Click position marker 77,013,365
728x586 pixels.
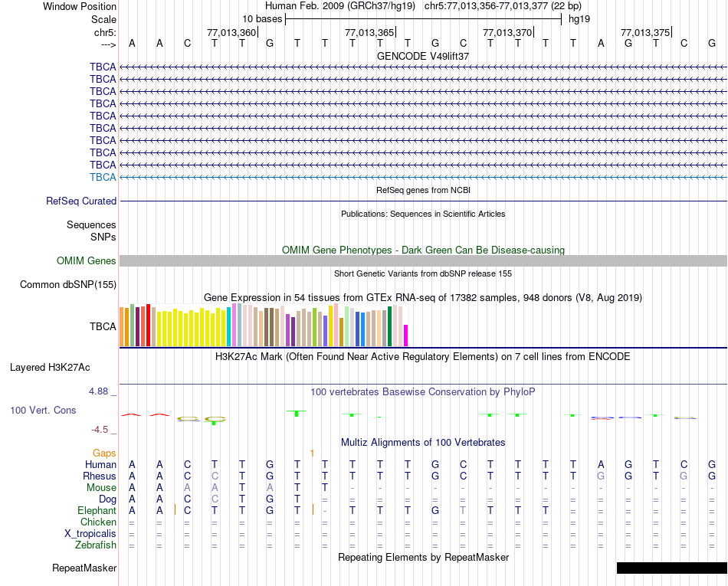(x=369, y=32)
